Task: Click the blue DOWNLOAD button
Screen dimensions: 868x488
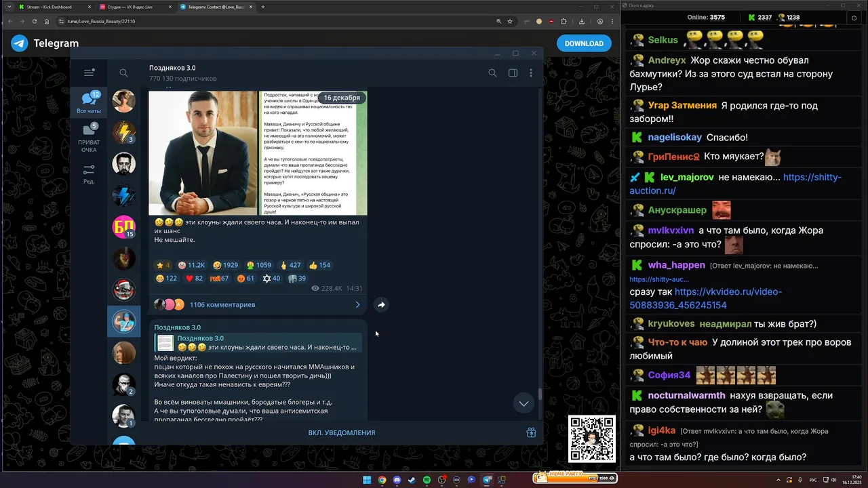Action: [584, 43]
